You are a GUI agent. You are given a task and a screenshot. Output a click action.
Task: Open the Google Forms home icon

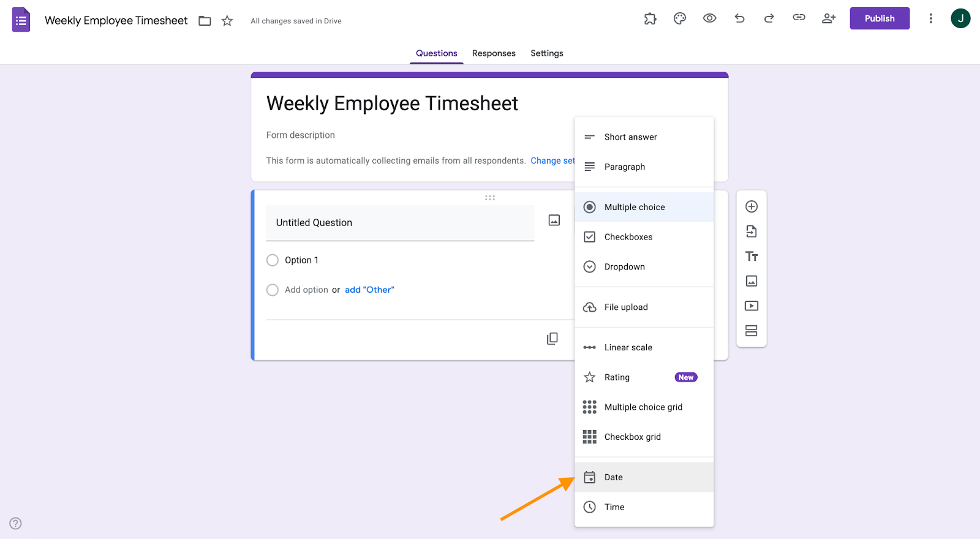(x=21, y=20)
